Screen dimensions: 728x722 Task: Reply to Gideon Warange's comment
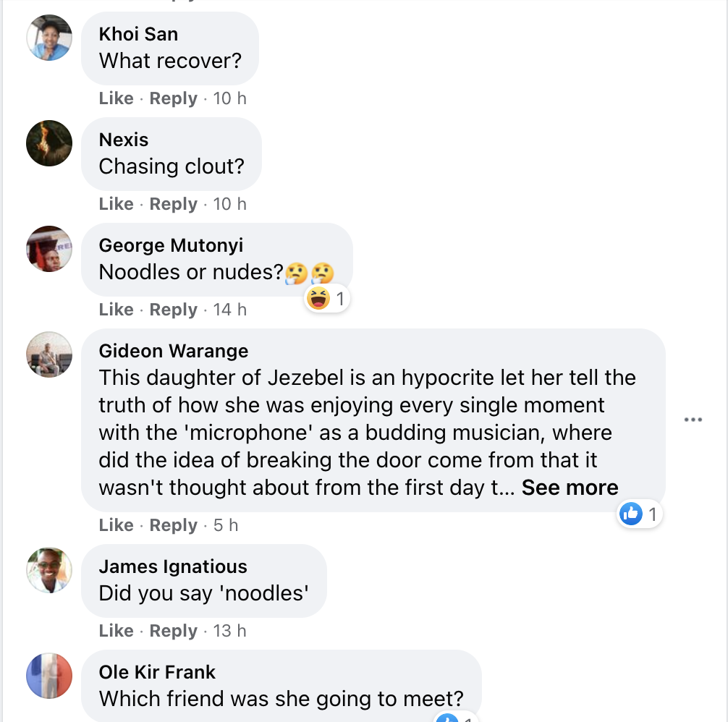click(173, 525)
